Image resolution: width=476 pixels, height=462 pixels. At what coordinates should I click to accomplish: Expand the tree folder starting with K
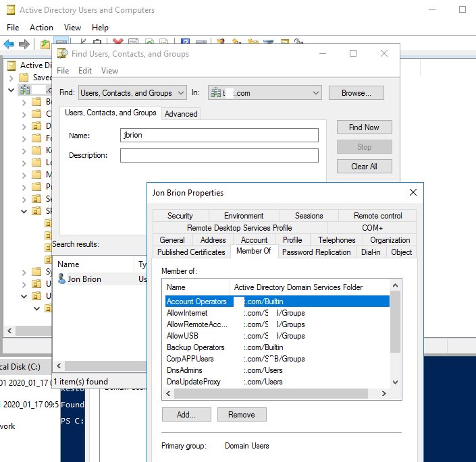click(24, 151)
